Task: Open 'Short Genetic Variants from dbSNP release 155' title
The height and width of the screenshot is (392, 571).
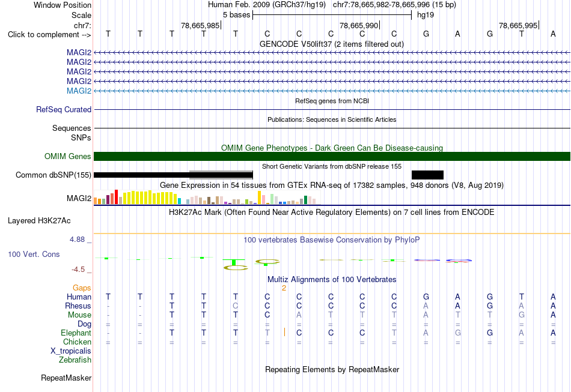Action: pyautogui.click(x=332, y=166)
